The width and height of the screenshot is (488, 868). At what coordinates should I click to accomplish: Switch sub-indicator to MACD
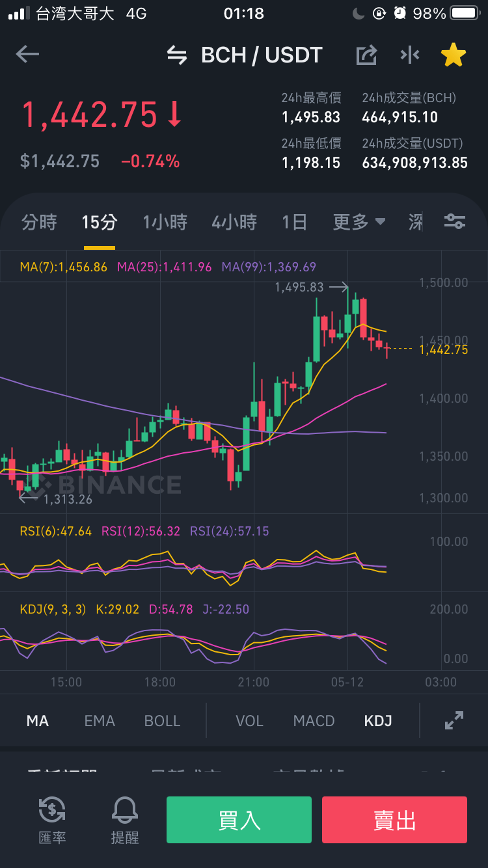coord(314,721)
